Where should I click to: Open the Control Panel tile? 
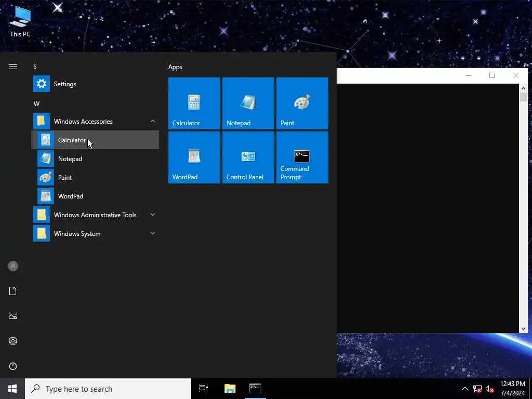pos(248,157)
